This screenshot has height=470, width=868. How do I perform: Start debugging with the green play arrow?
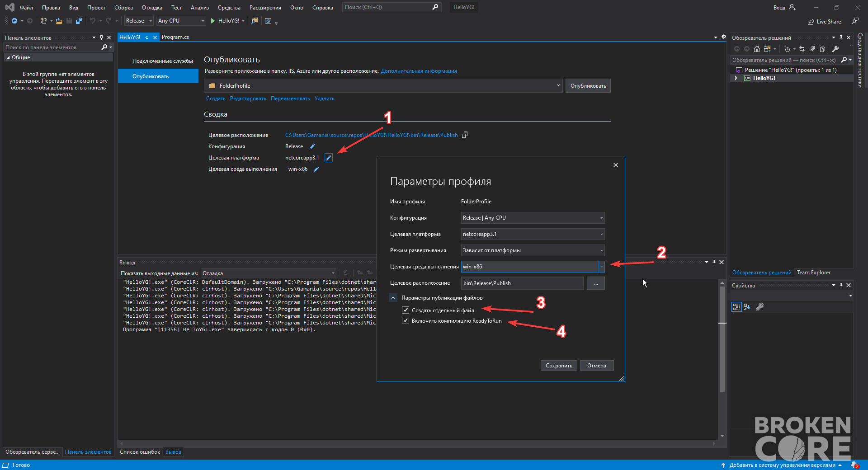click(213, 21)
